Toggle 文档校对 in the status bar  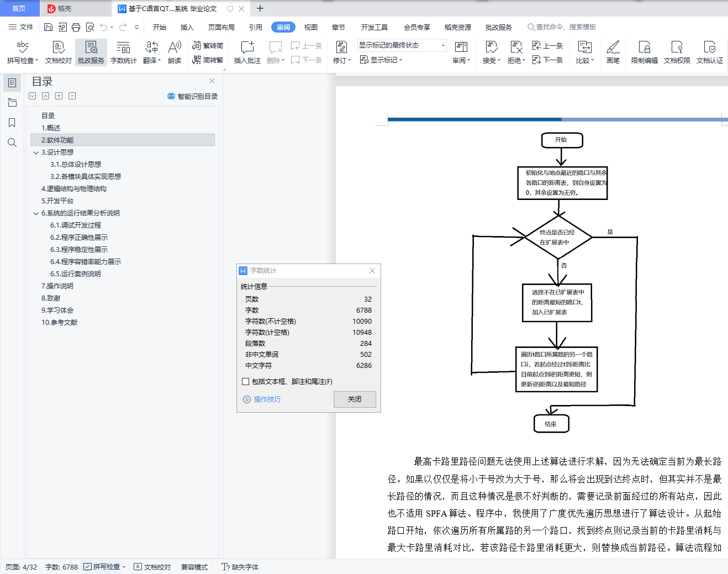coord(152,567)
